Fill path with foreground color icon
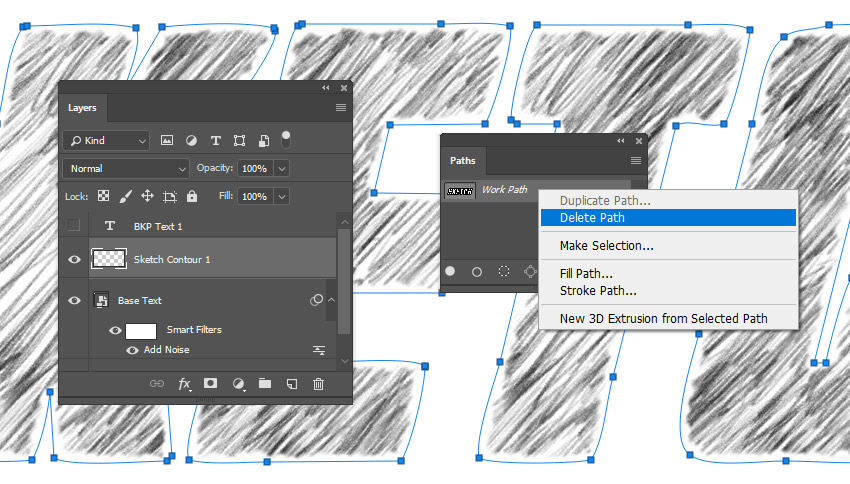Screen dimensions: 850x484 click(450, 271)
